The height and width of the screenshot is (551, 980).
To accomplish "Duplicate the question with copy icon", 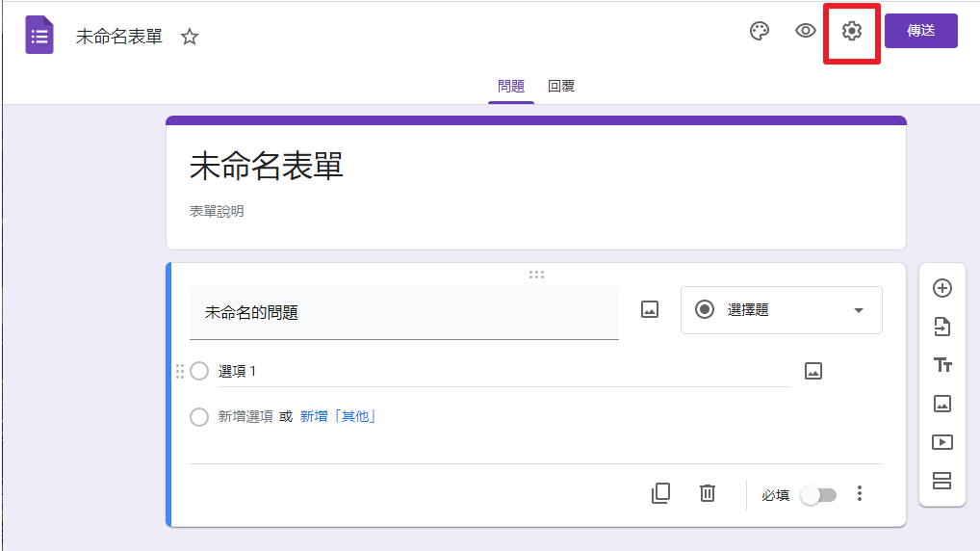I will (x=660, y=493).
